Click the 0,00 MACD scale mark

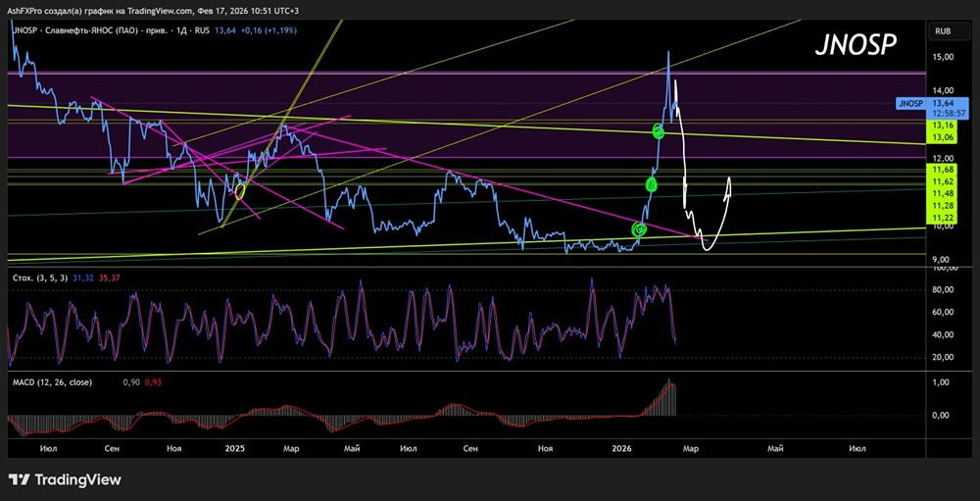click(941, 416)
